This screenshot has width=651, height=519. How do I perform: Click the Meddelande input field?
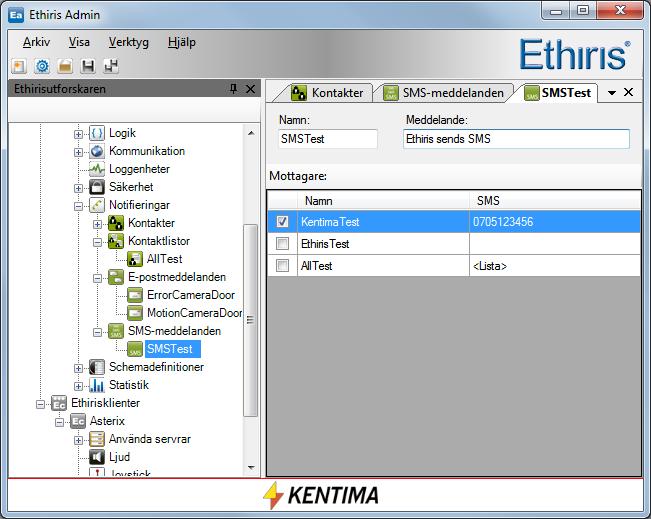point(516,139)
